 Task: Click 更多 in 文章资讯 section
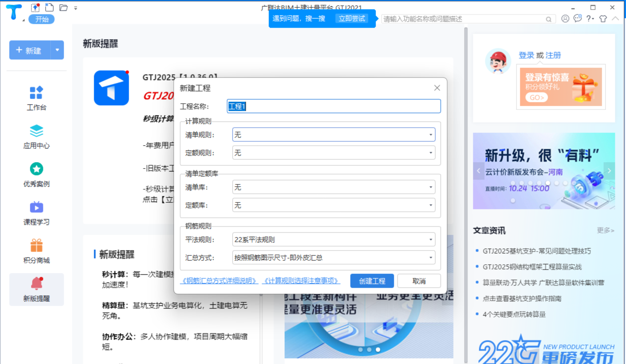(605, 230)
